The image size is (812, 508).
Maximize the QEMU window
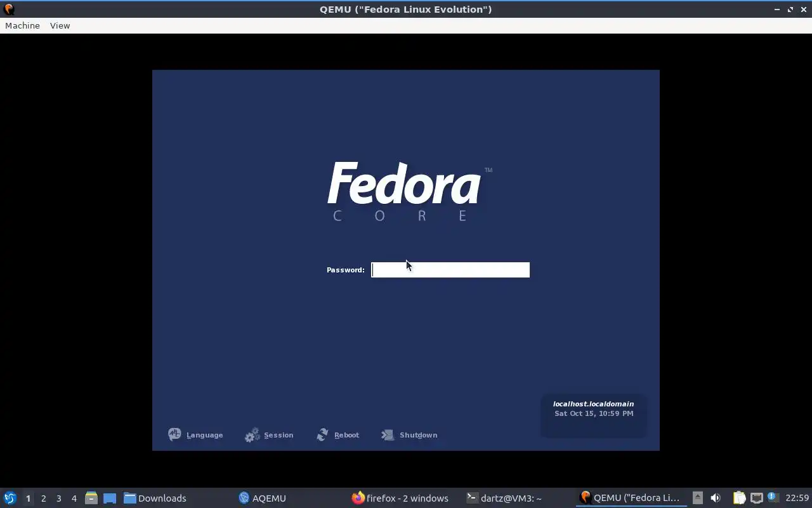coord(790,10)
